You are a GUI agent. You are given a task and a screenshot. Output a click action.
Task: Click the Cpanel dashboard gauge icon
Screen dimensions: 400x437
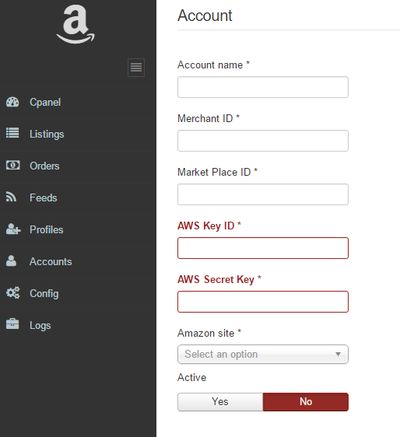pos(13,102)
